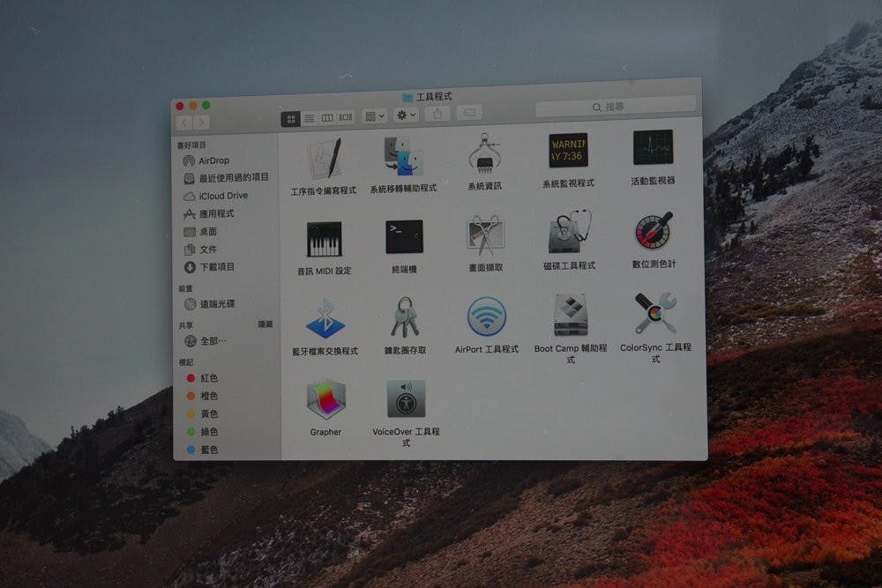Viewport: 882px width, 588px height.
Task: Switch Finder to column view
Action: tap(327, 118)
